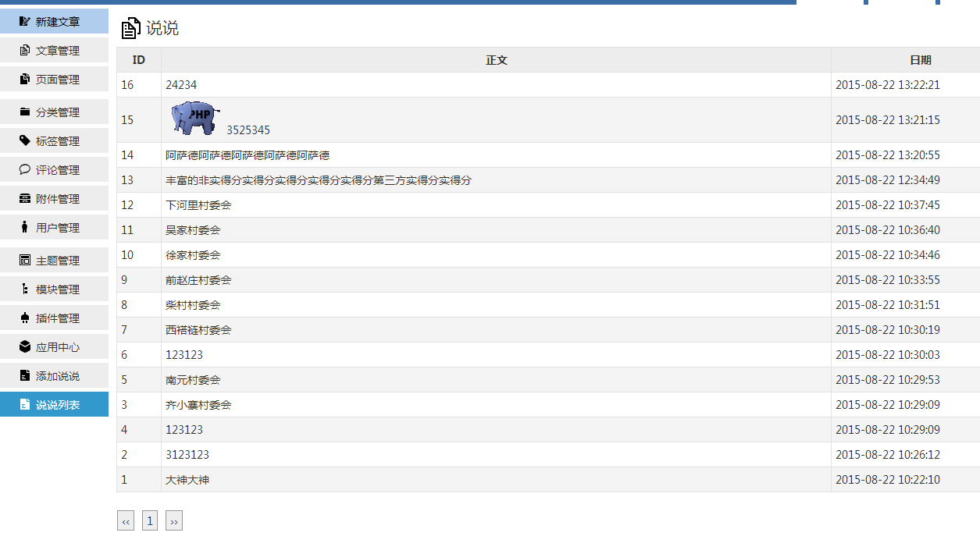Click the 文章管理 document icon

[x=25, y=51]
